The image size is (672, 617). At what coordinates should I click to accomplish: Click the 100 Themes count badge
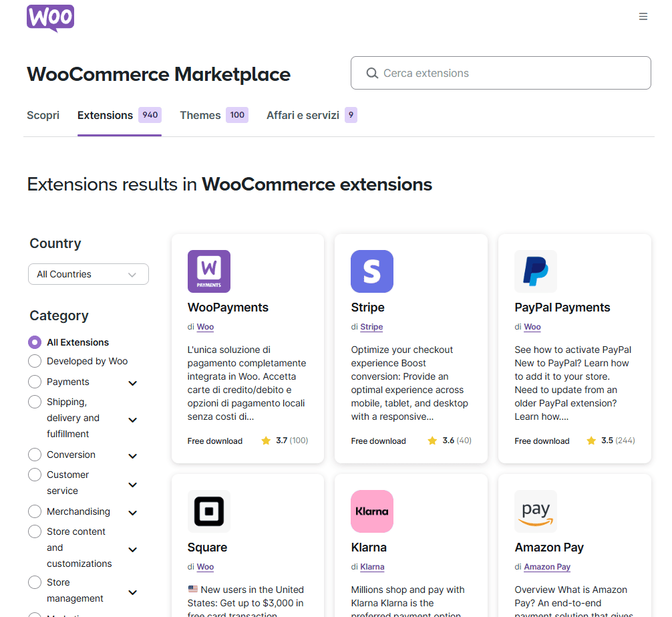[x=237, y=115]
